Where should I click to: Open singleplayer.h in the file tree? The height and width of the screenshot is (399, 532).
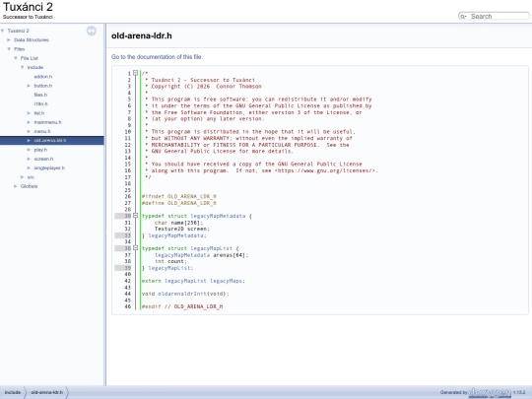click(49, 167)
